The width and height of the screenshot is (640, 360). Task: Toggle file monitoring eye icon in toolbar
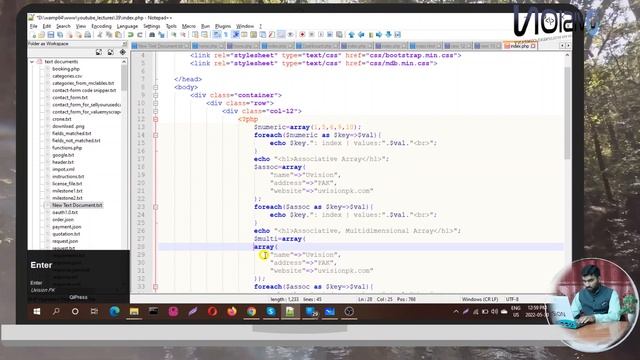(x=290, y=35)
